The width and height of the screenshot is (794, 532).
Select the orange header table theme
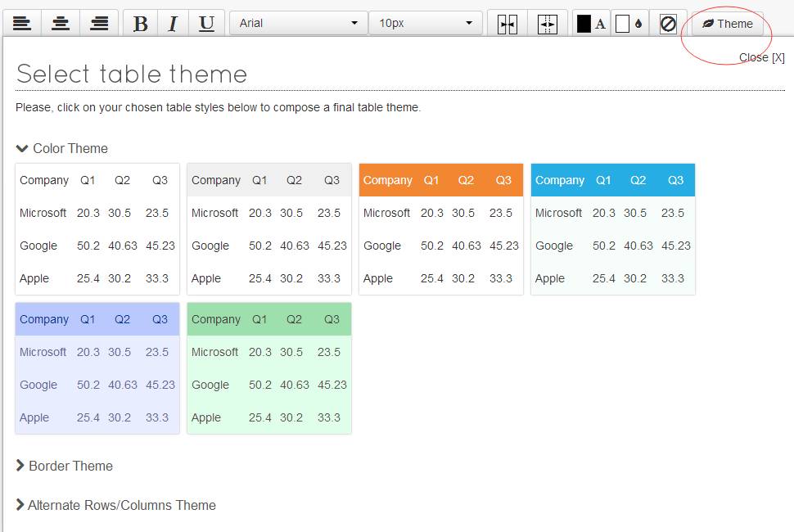point(440,229)
